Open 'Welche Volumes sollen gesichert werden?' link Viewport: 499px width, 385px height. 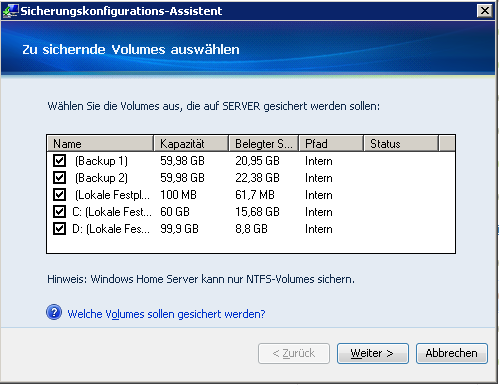click(x=166, y=314)
